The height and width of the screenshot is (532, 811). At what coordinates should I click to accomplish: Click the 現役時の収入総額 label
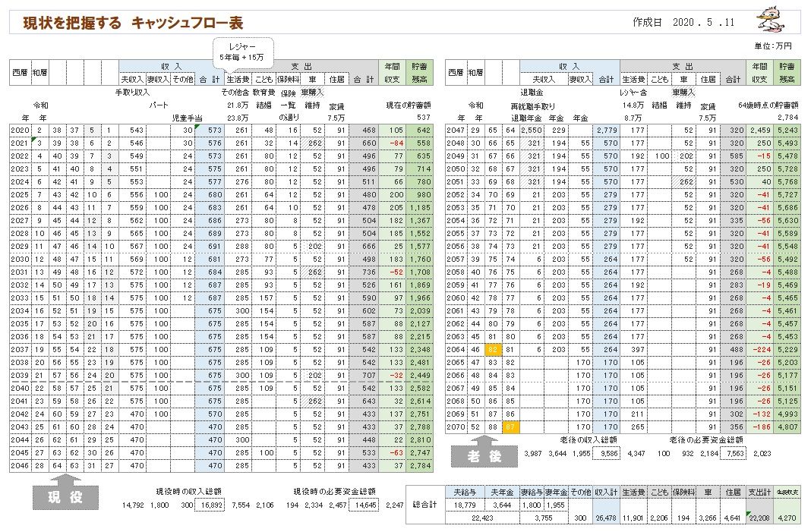coord(189,492)
